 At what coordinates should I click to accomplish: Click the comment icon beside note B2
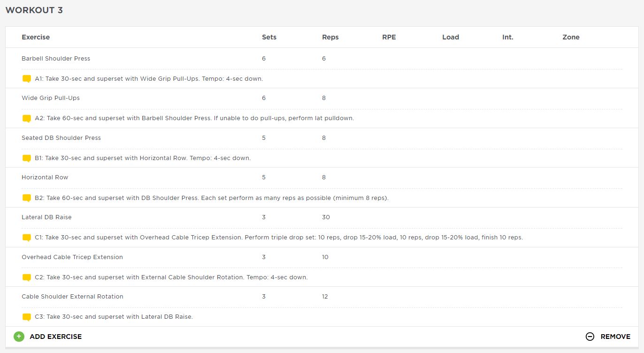[27, 198]
